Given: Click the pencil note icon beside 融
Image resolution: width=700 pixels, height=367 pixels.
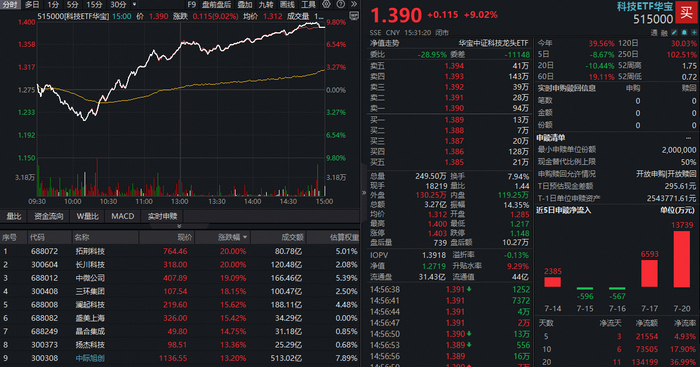Looking at the screenshot, I should (x=675, y=33).
